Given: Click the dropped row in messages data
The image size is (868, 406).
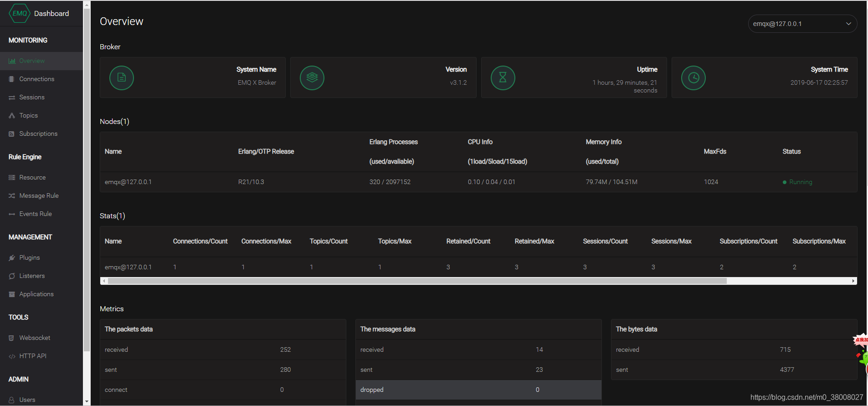Looking at the screenshot, I should (478, 390).
